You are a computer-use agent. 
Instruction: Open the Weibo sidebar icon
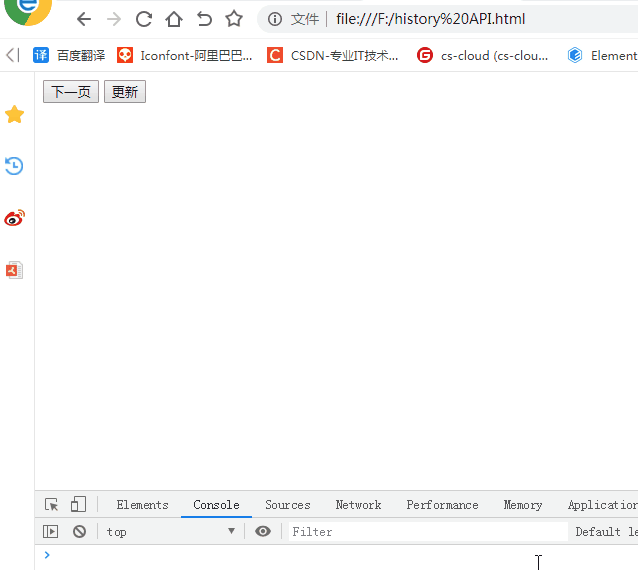(14, 218)
